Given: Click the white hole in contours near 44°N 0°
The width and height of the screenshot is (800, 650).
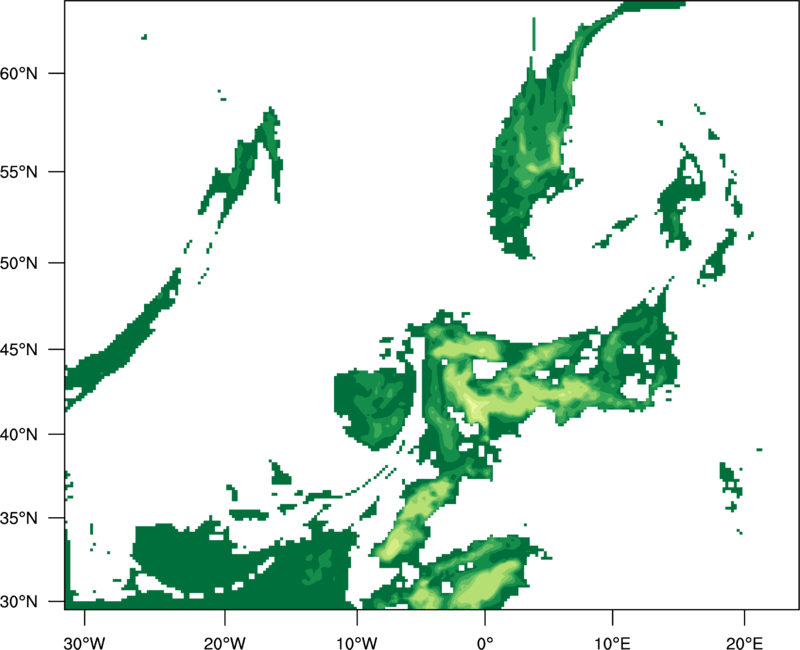Looking at the screenshot, I should coord(488,368).
